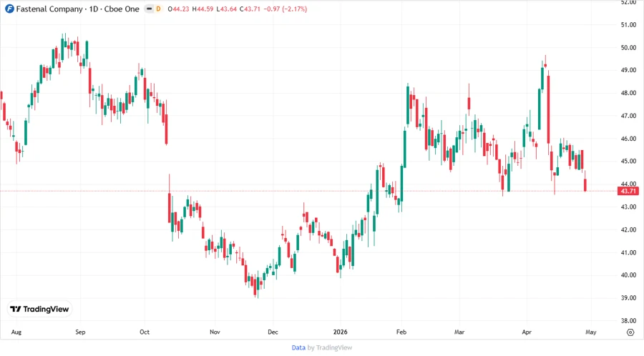Click the 50.00 price axis label

click(628, 48)
